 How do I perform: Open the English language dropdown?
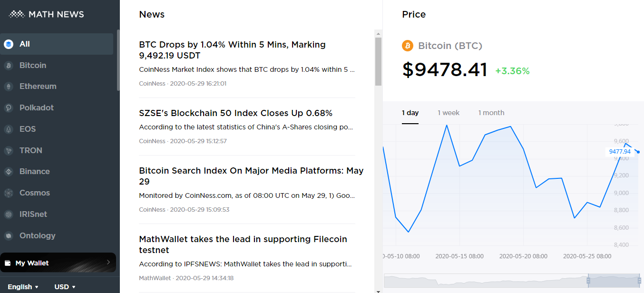click(x=23, y=287)
